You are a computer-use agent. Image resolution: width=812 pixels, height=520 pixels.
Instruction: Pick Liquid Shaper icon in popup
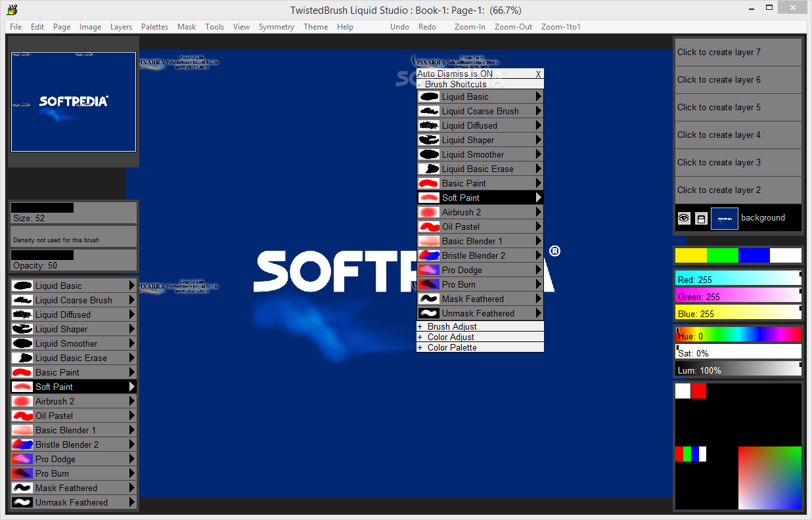click(x=429, y=140)
